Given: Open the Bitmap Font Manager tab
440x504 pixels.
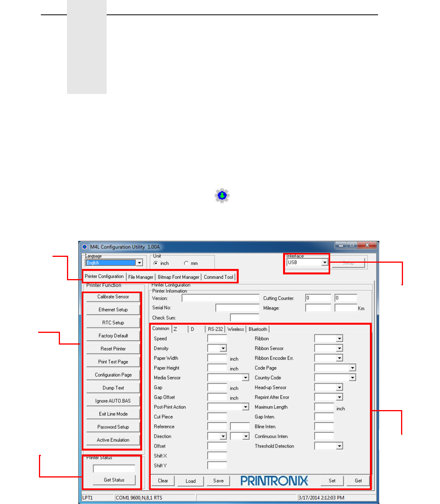Looking at the screenshot, I should pos(179,277).
